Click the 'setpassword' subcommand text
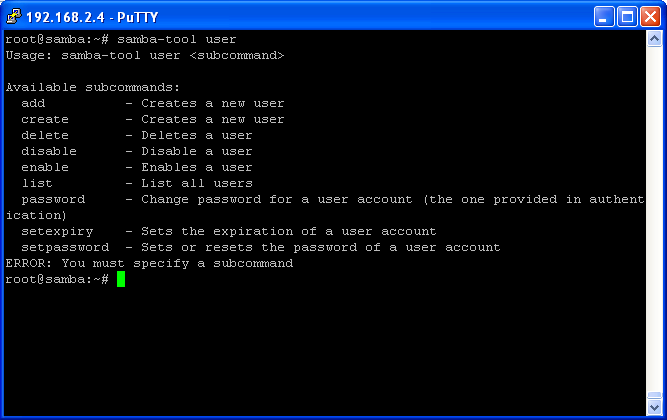This screenshot has width=667, height=420. click(x=65, y=248)
